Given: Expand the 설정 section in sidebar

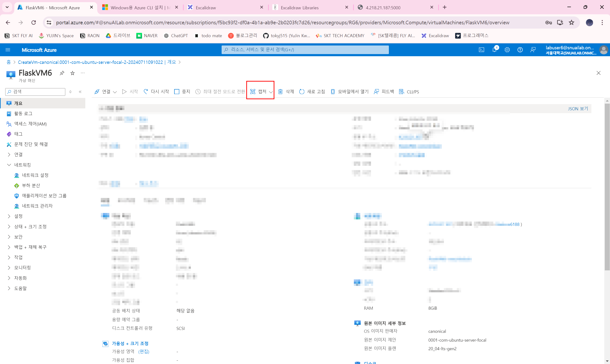Looking at the screenshot, I should click(18, 216).
